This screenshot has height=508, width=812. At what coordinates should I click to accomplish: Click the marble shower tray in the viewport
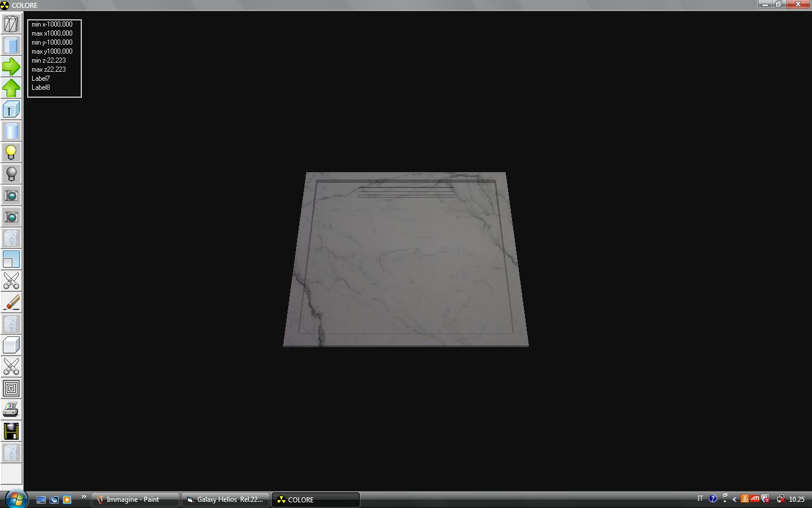(405, 260)
